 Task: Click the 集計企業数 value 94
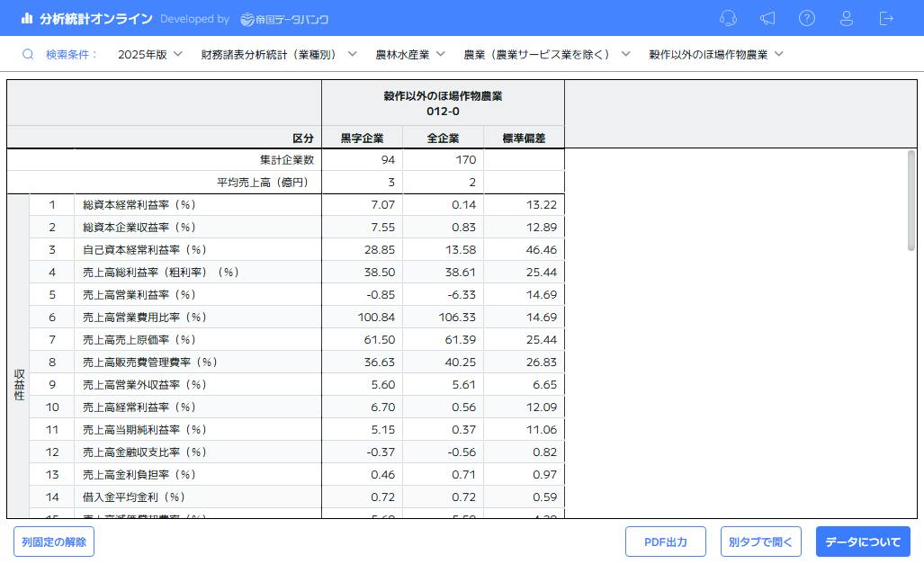coord(388,160)
